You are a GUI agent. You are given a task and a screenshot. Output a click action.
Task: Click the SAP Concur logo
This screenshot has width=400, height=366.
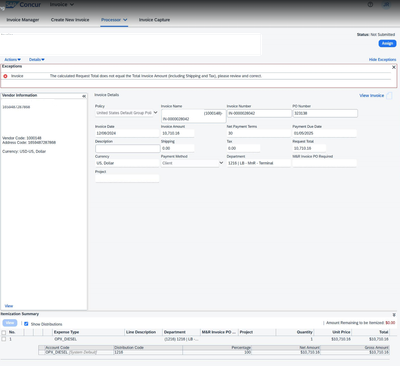pyautogui.click(x=23, y=5)
